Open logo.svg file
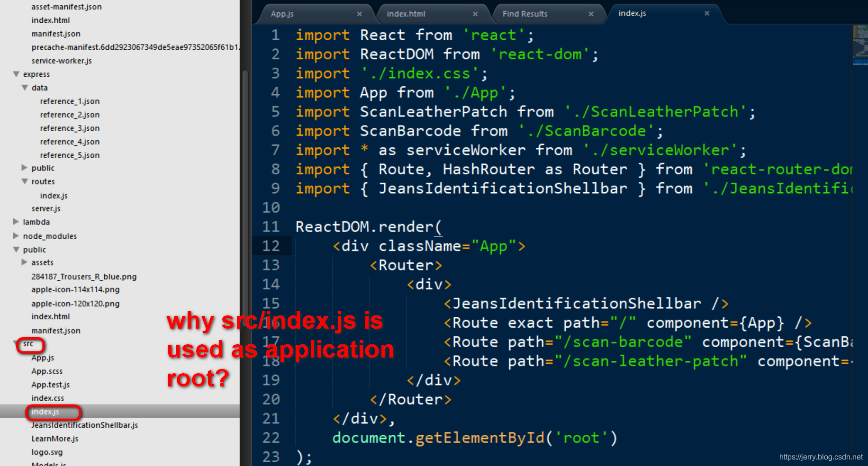868x466 pixels. (x=47, y=452)
